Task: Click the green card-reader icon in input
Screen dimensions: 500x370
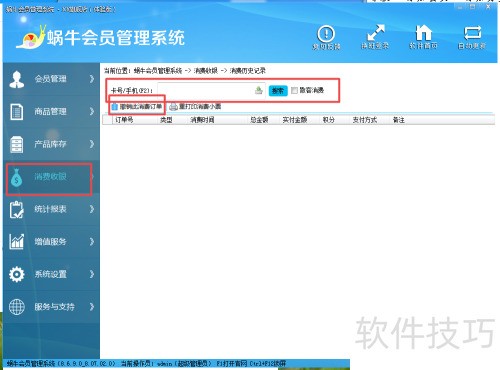Action: [x=259, y=90]
